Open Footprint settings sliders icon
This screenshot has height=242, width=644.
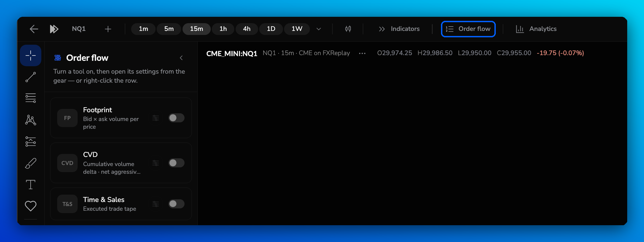pos(156,118)
